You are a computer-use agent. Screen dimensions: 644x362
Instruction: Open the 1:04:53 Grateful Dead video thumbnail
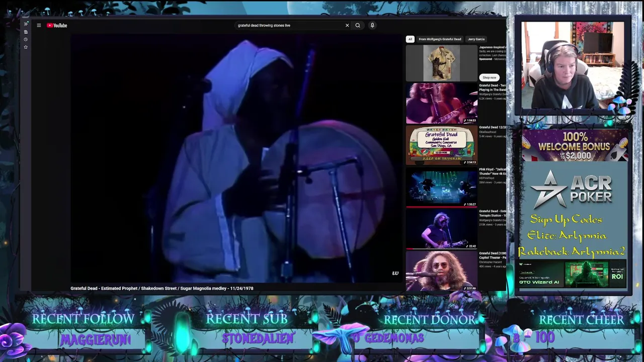(442, 104)
